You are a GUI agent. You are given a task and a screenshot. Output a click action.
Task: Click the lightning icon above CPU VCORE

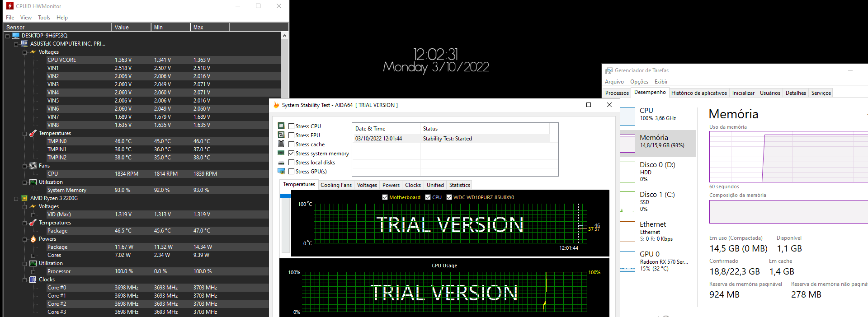tap(33, 52)
